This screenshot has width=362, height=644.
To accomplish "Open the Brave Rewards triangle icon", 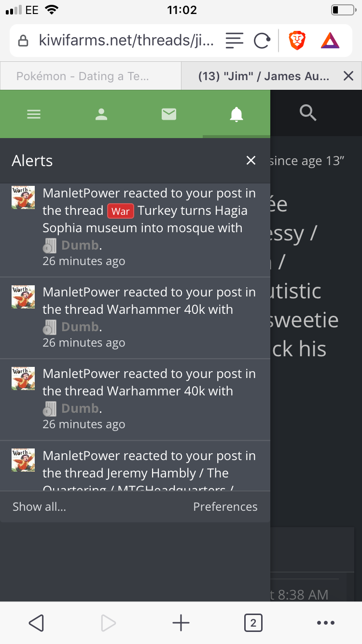I will tap(330, 41).
